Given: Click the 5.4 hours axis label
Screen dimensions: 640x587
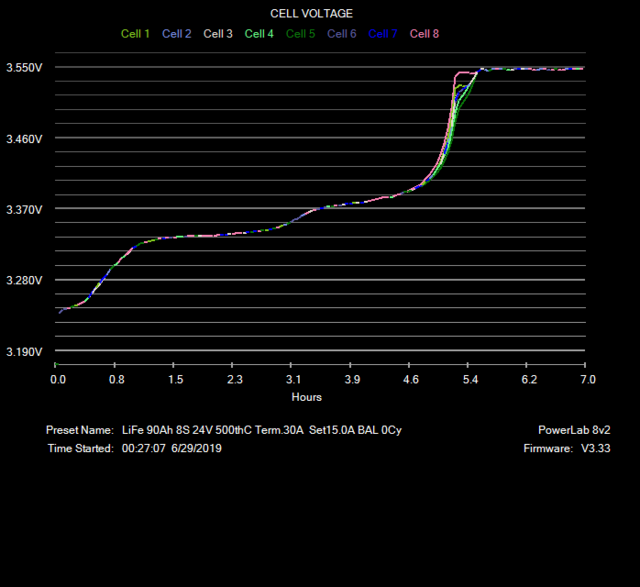Looking at the screenshot, I should (470, 380).
